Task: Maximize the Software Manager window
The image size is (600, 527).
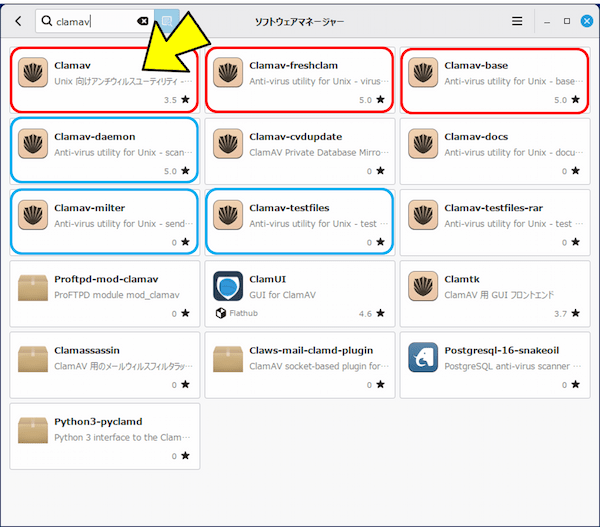Action: point(567,21)
